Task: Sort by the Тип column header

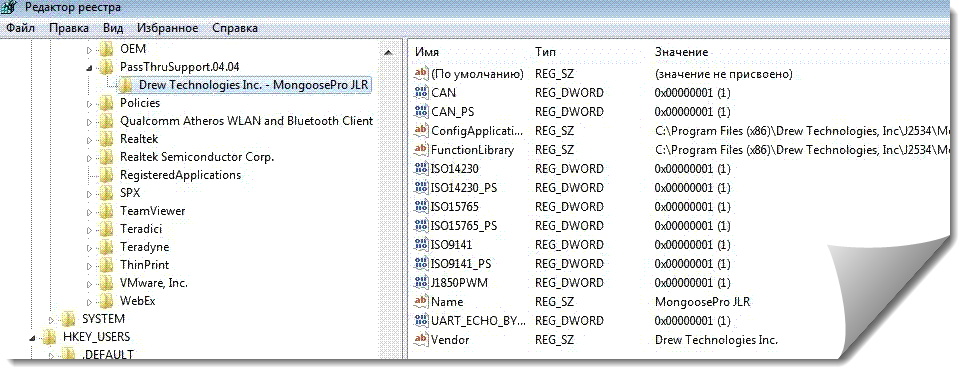Action: [546, 53]
